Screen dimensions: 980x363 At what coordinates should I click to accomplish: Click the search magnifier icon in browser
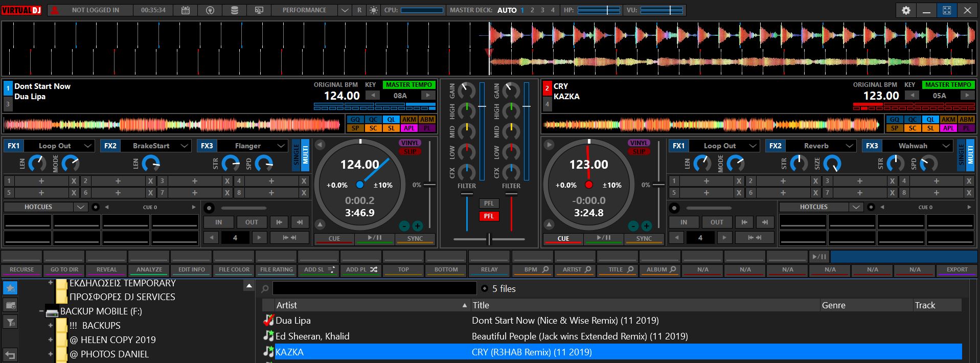(265, 289)
